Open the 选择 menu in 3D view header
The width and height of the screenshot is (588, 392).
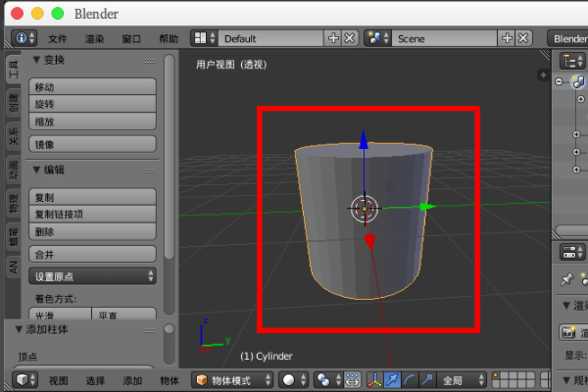click(x=95, y=381)
